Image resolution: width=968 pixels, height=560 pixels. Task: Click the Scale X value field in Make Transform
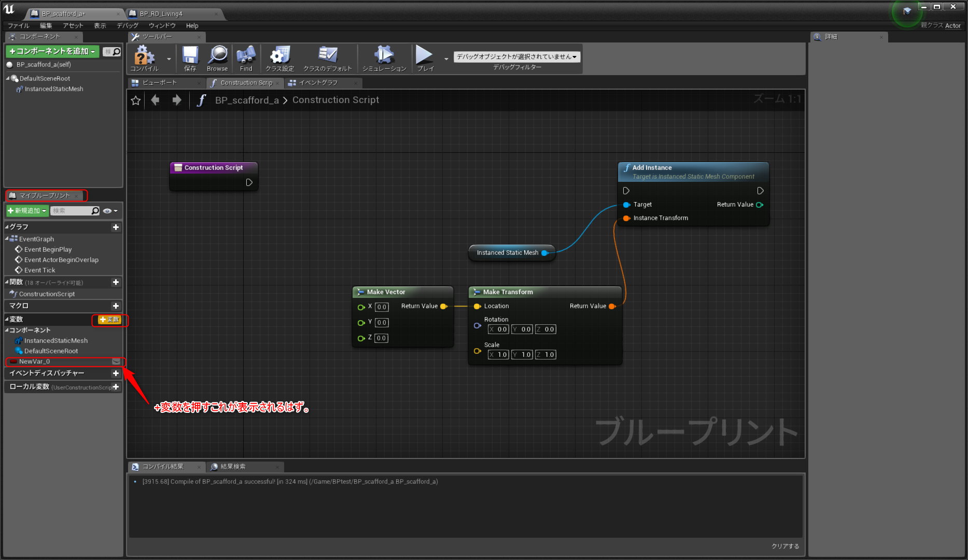pos(498,355)
